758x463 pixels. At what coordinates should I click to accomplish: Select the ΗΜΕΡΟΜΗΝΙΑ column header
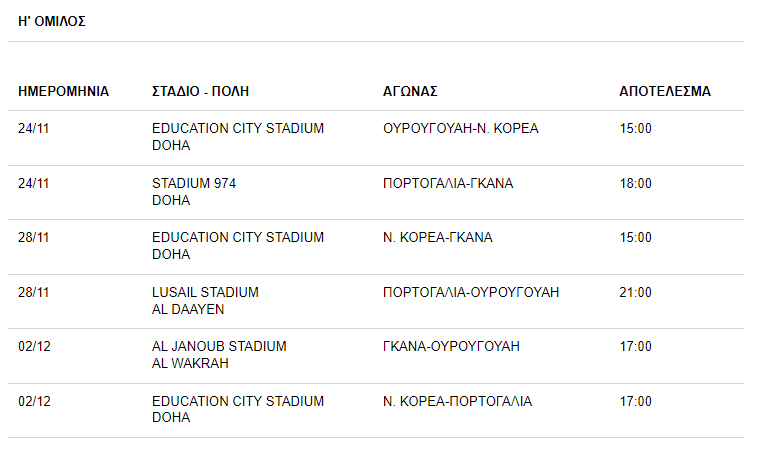[63, 91]
